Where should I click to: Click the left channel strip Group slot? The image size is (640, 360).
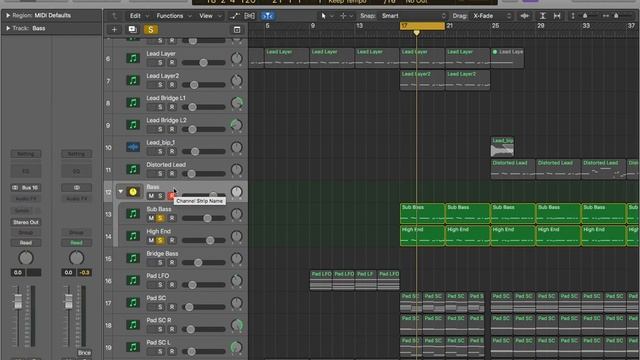26,233
